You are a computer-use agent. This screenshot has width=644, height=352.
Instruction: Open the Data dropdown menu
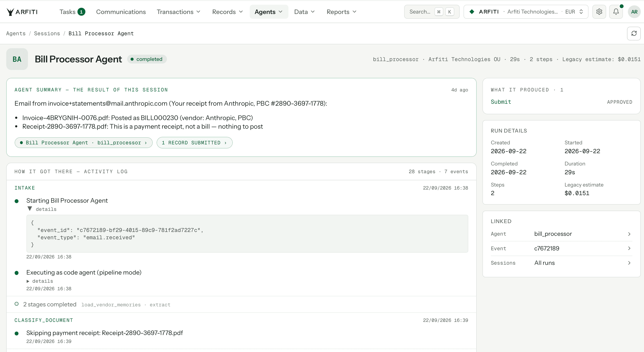[304, 12]
